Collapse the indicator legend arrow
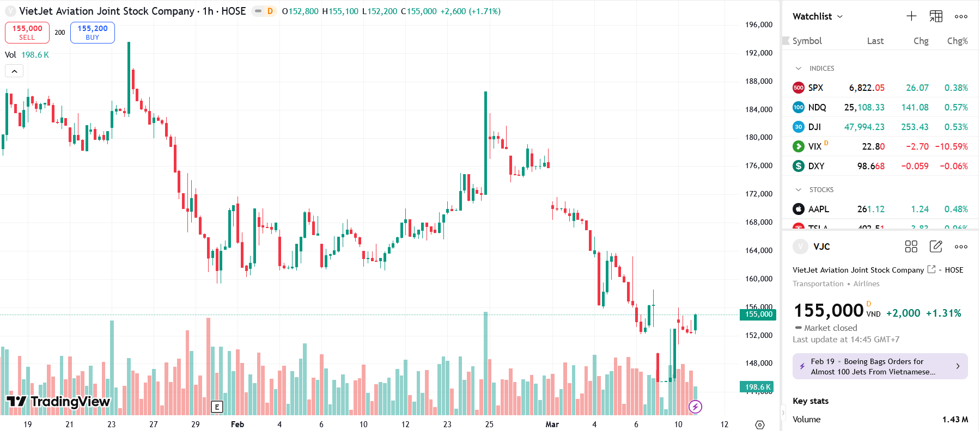The image size is (980, 431). pyautogui.click(x=14, y=71)
